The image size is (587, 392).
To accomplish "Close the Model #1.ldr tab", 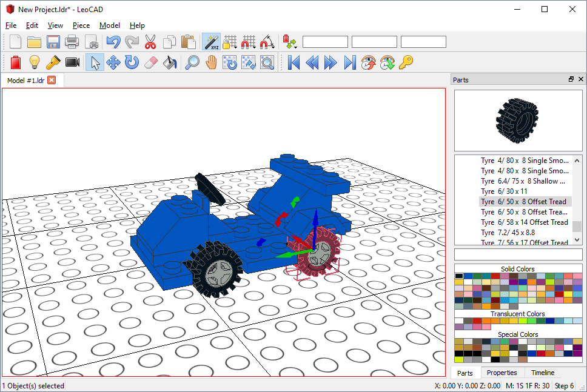I will pos(52,80).
